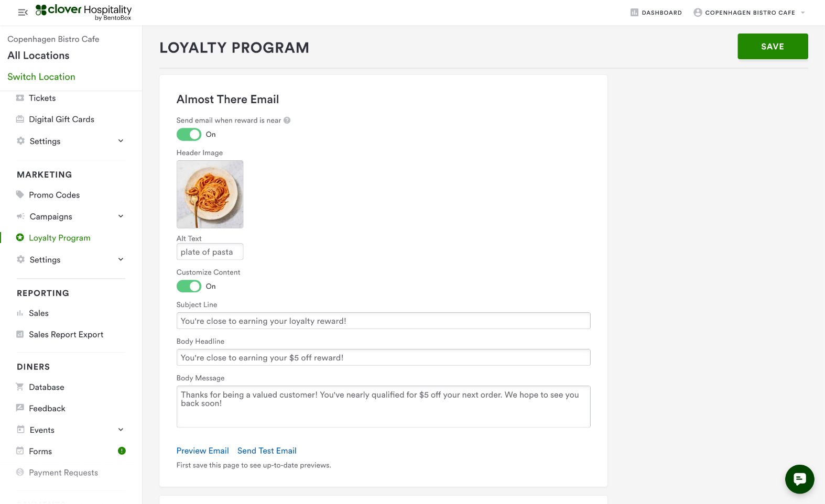Click the Forms alert badge icon
This screenshot has width=825, height=504.
[x=122, y=451]
